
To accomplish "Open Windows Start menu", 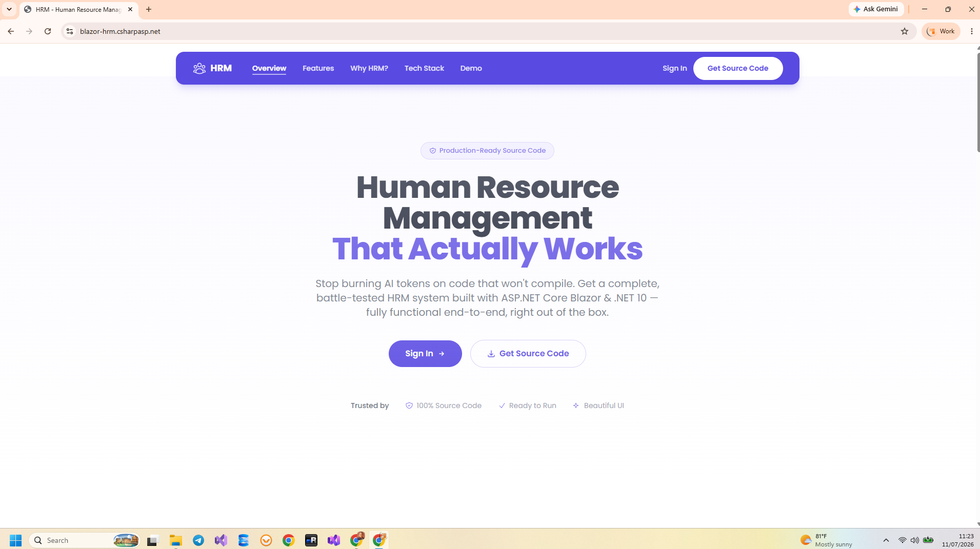I will coord(15,540).
